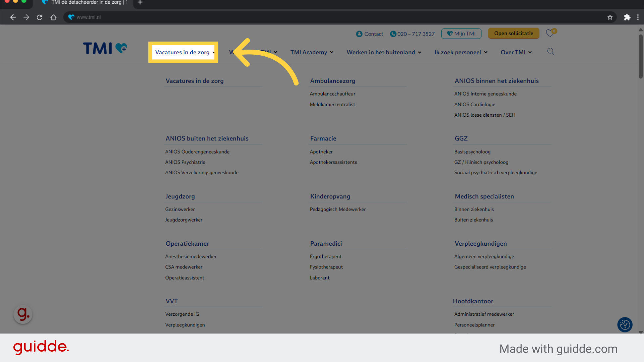Expand the Vacatures in de zorg menu

[185, 52]
